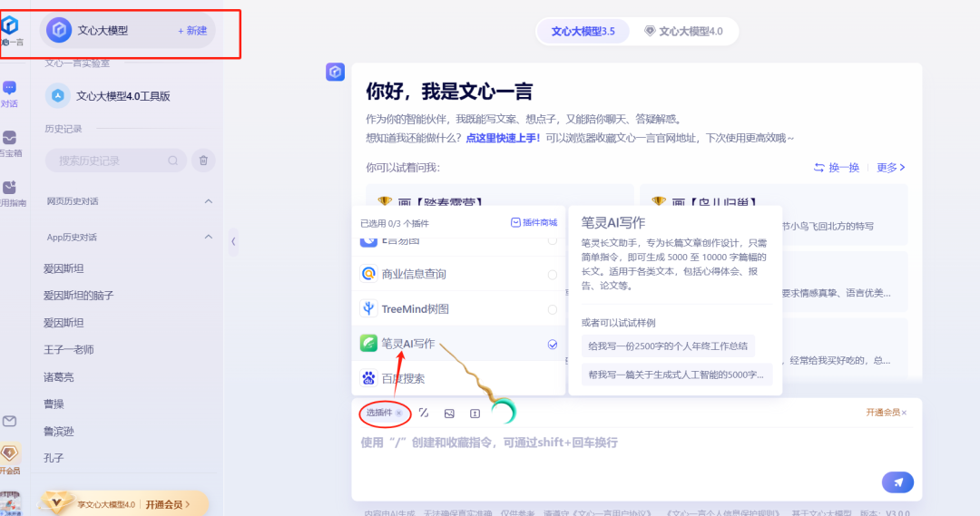Collapse the 网页历史对话 section
The height and width of the screenshot is (516, 980).
point(208,201)
